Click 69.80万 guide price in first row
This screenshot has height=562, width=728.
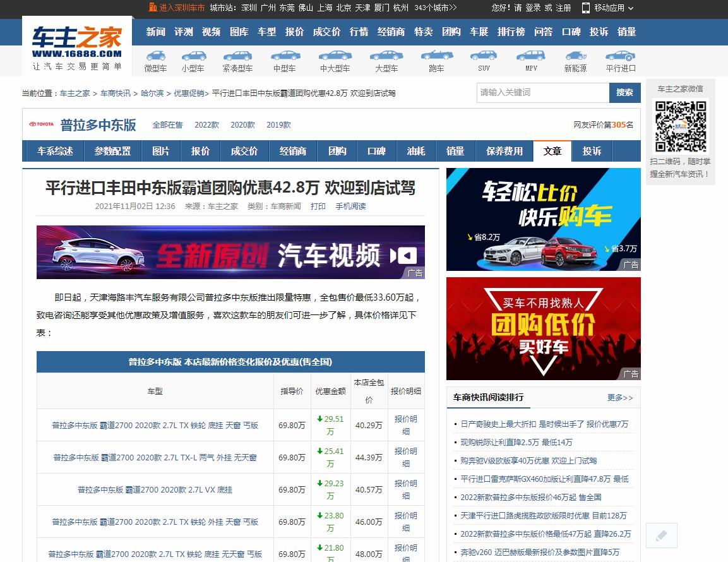click(x=292, y=425)
